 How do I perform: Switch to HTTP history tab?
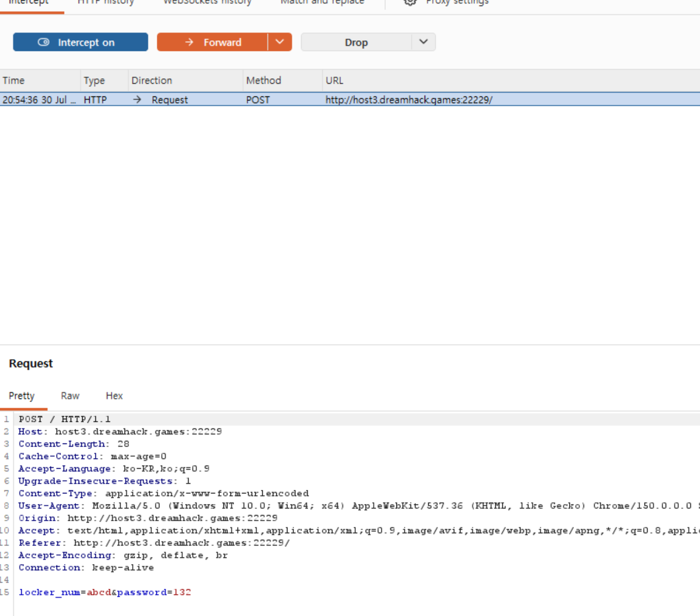coord(106,3)
